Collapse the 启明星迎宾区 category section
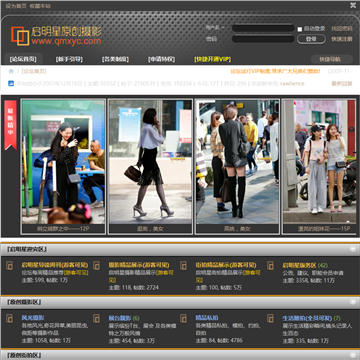The height and width of the screenshot is (360, 360). [x=353, y=249]
